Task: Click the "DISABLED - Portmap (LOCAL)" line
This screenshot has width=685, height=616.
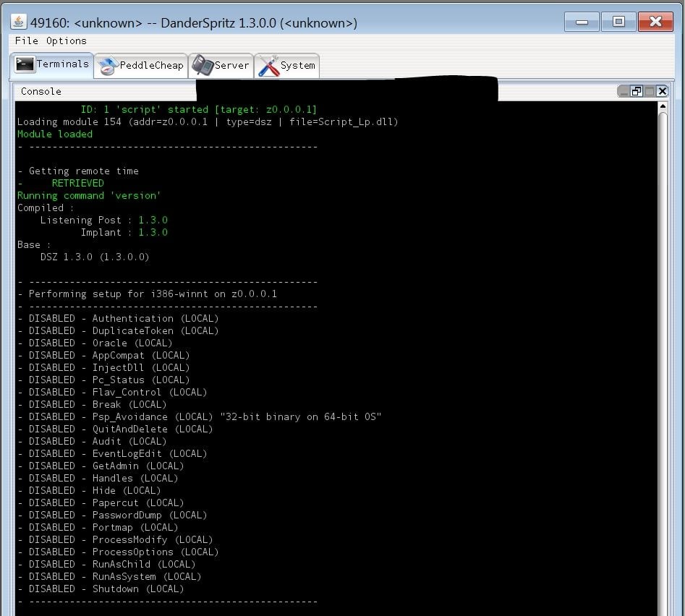Action: [x=98, y=527]
